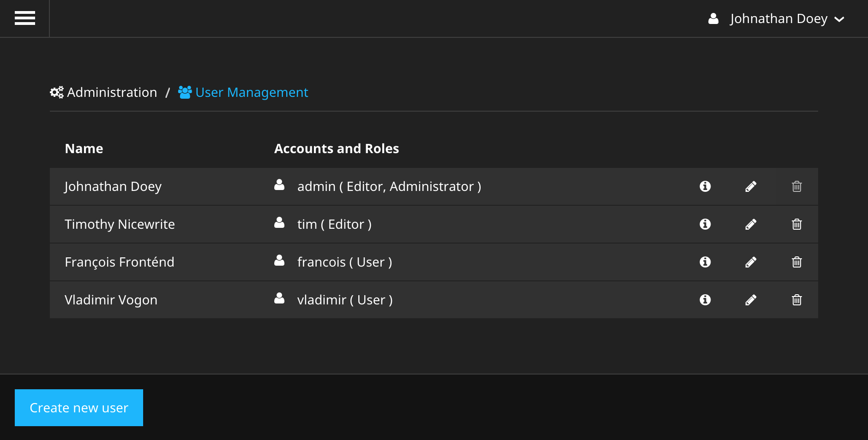Click the account icon beside francois

(x=279, y=260)
